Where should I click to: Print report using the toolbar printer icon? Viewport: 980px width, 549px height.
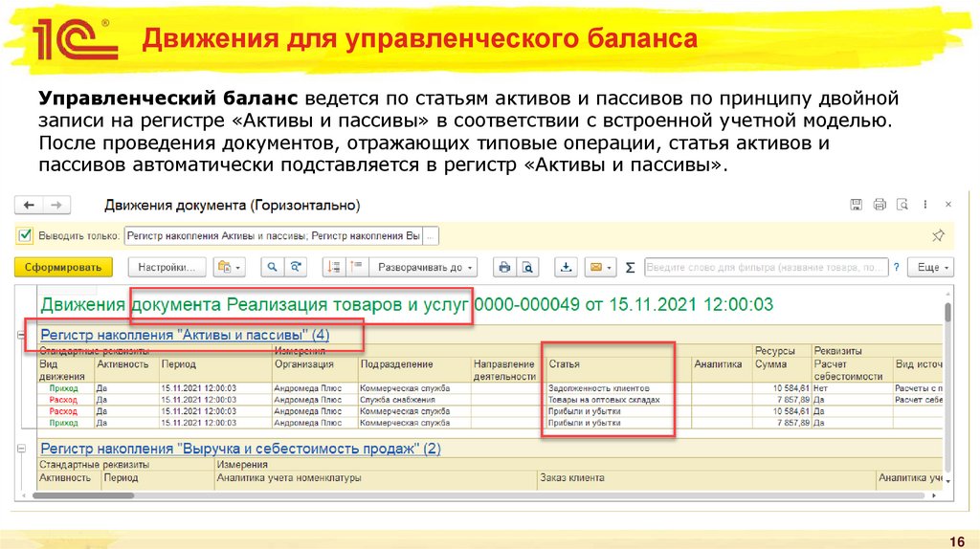point(504,267)
